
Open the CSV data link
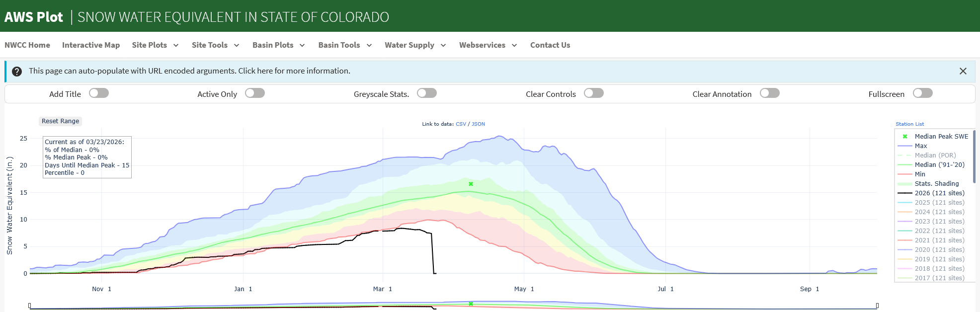(x=461, y=124)
